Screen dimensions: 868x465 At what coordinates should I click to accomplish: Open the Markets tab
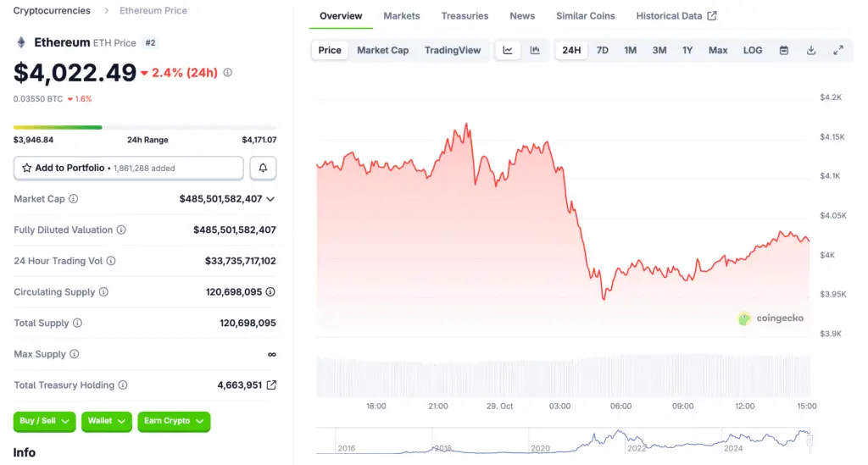point(401,16)
